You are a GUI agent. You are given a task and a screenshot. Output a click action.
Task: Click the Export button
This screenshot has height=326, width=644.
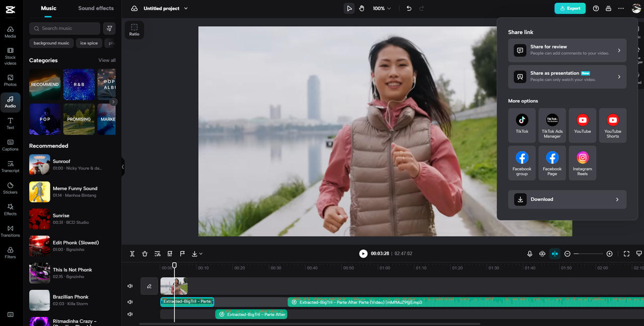570,9
